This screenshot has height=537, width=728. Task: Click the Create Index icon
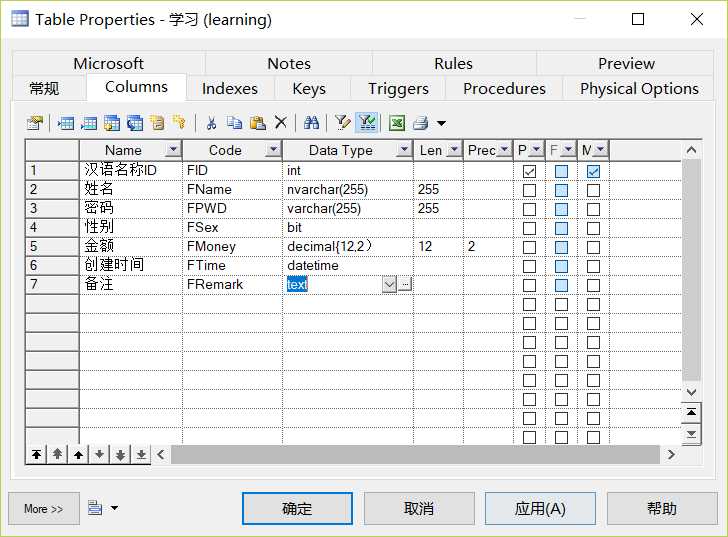tap(157, 123)
